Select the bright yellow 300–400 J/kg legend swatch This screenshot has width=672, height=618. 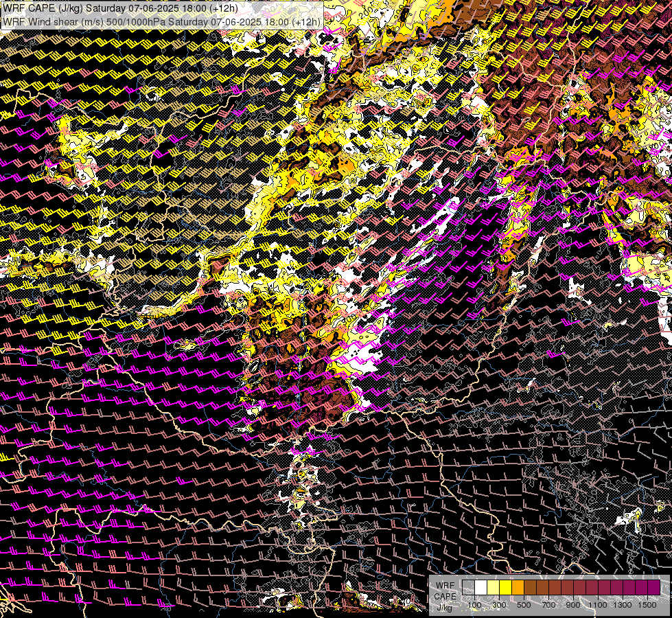[x=506, y=588]
